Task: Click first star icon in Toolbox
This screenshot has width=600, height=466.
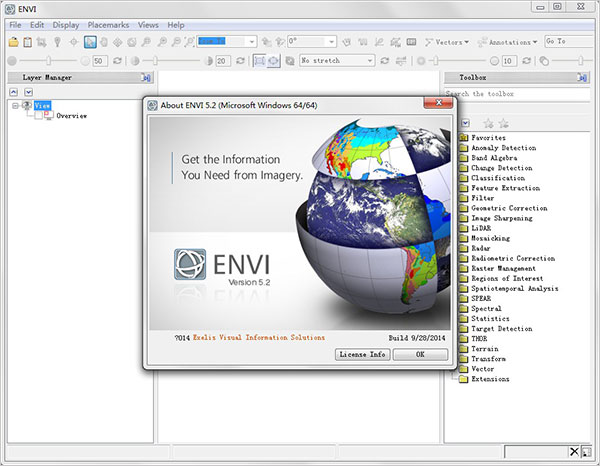Action: point(488,123)
